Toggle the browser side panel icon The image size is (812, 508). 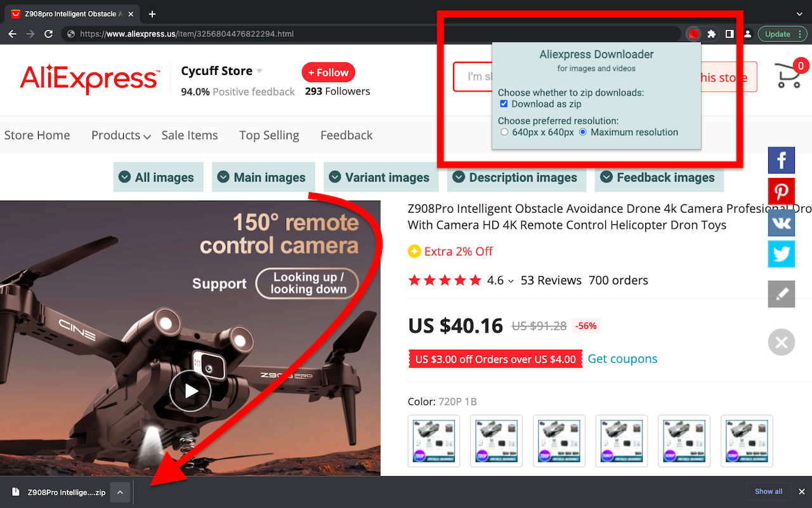(730, 34)
